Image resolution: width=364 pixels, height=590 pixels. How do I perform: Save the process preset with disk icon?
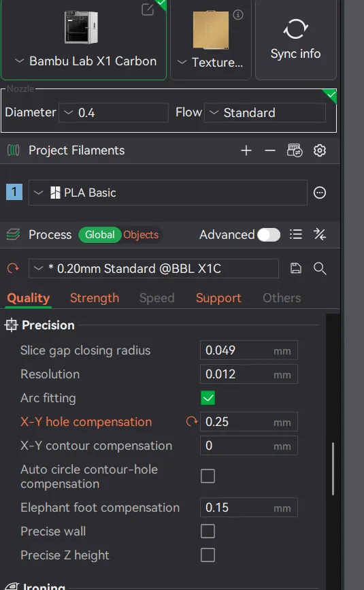click(x=296, y=268)
